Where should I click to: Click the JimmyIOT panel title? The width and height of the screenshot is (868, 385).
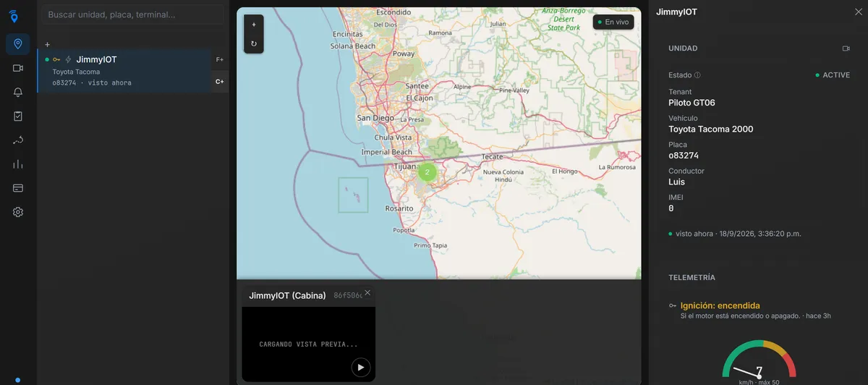[x=676, y=12]
